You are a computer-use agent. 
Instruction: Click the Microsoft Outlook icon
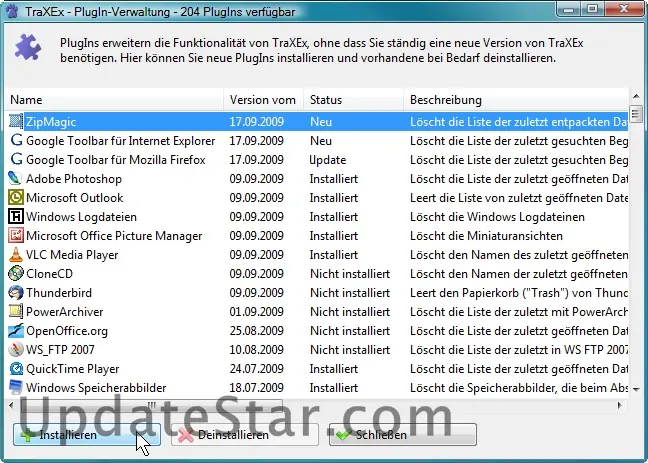(16, 198)
